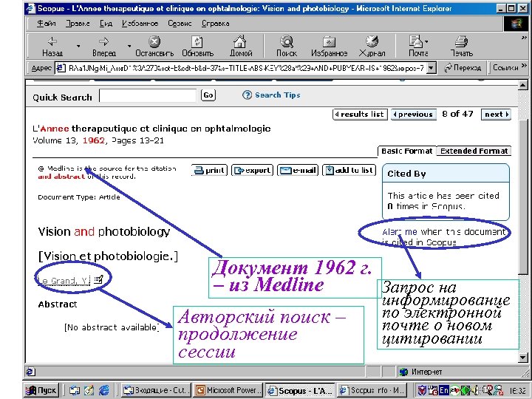Open the Вперед history dropdown arrow
Screen dimensions: 532x399
[x=129, y=46]
